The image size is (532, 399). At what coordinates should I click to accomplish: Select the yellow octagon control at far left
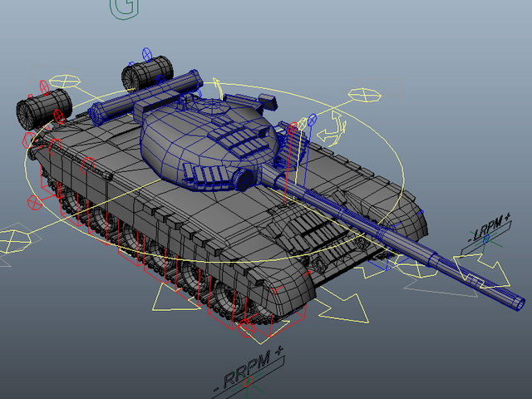pyautogui.click(x=14, y=241)
